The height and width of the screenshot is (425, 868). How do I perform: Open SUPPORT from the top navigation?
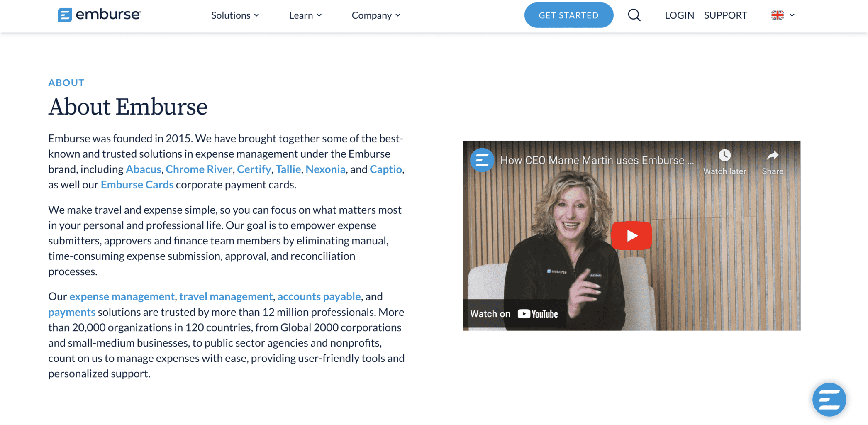click(x=725, y=15)
